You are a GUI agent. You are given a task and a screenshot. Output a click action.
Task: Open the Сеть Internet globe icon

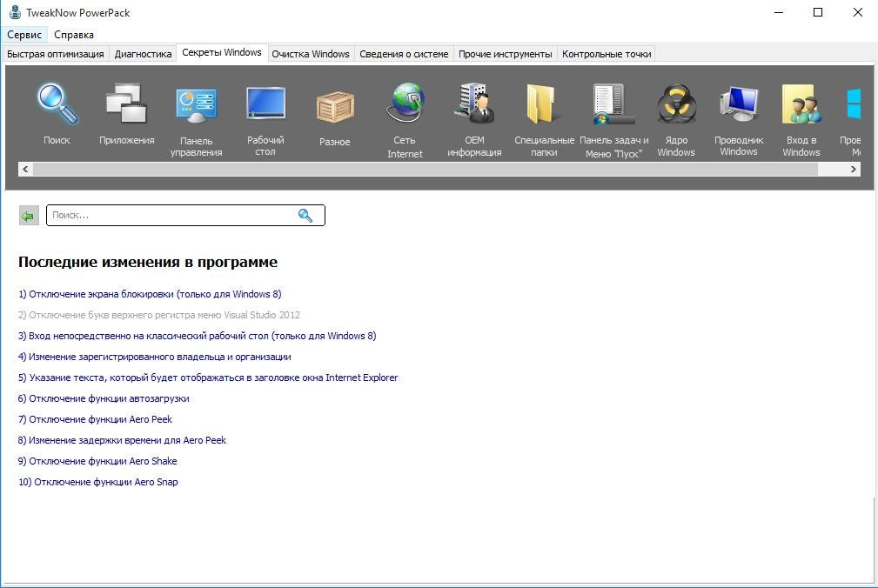point(405,103)
